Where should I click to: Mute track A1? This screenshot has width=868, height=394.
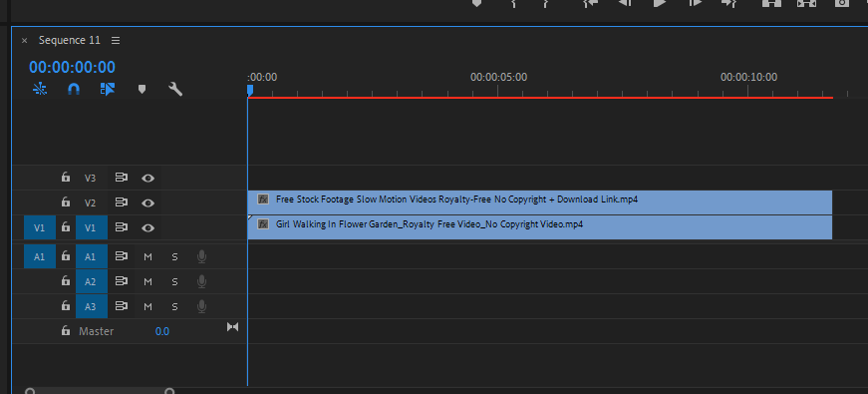(x=147, y=256)
